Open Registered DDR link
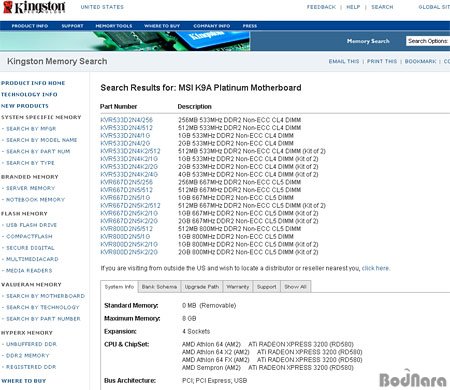 tap(31, 367)
